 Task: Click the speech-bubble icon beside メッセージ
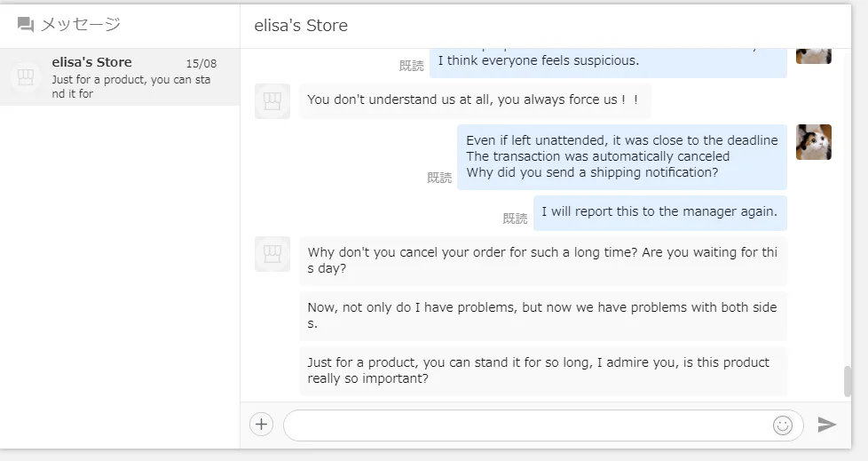point(26,25)
